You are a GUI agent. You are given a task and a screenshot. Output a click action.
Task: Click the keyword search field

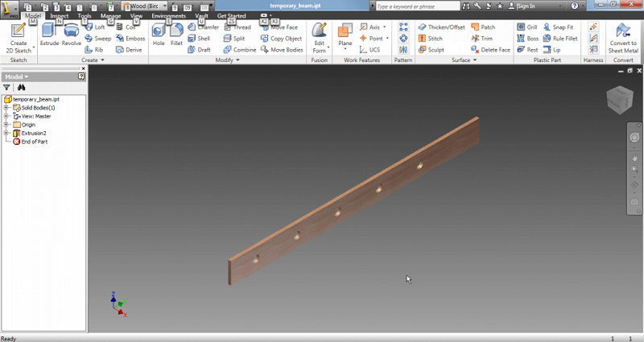418,6
